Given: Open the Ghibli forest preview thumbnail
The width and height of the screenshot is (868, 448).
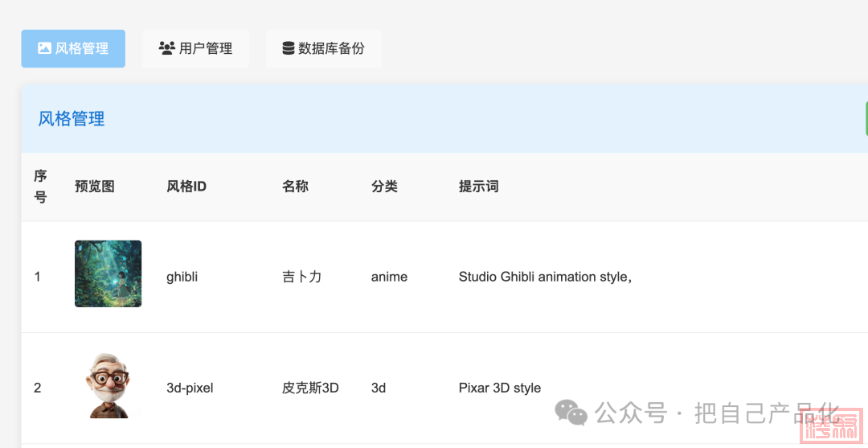Looking at the screenshot, I should coord(108,273).
